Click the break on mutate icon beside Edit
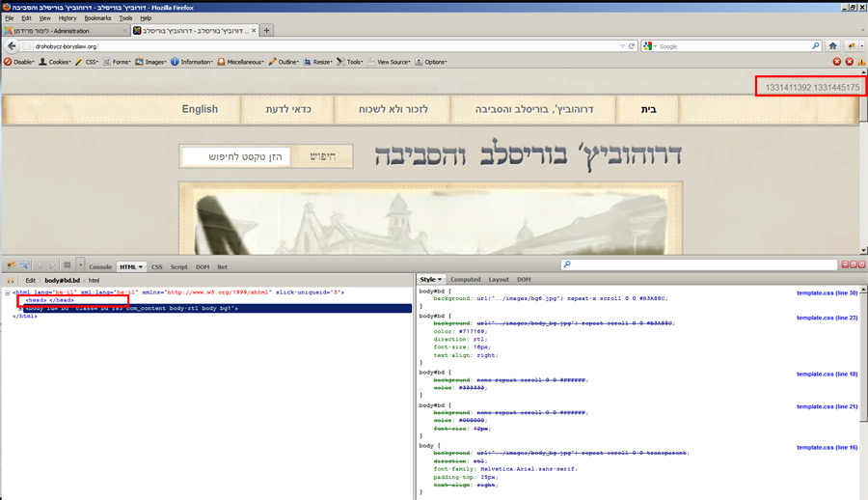The height and width of the screenshot is (500, 868). point(10,281)
